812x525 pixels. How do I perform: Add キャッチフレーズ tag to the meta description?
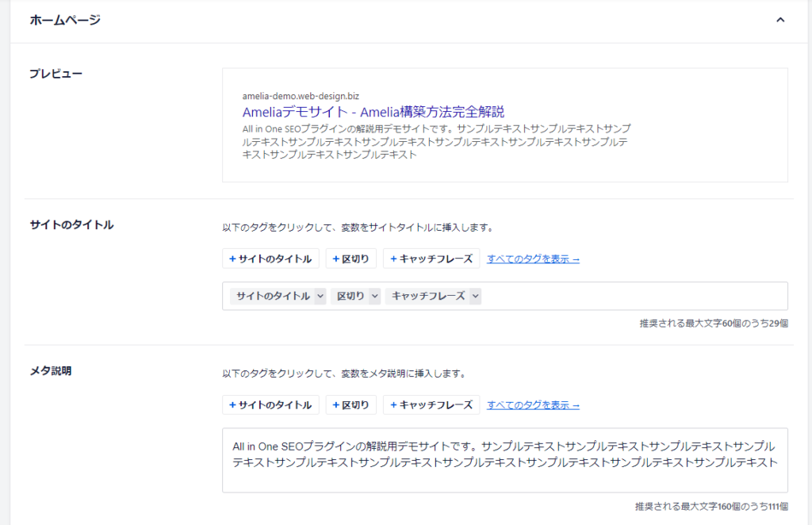click(x=431, y=404)
